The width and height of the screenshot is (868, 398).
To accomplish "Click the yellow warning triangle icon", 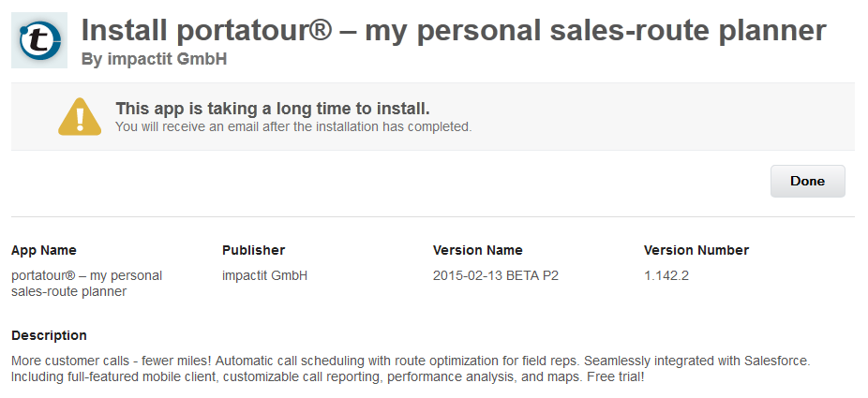I will [80, 117].
